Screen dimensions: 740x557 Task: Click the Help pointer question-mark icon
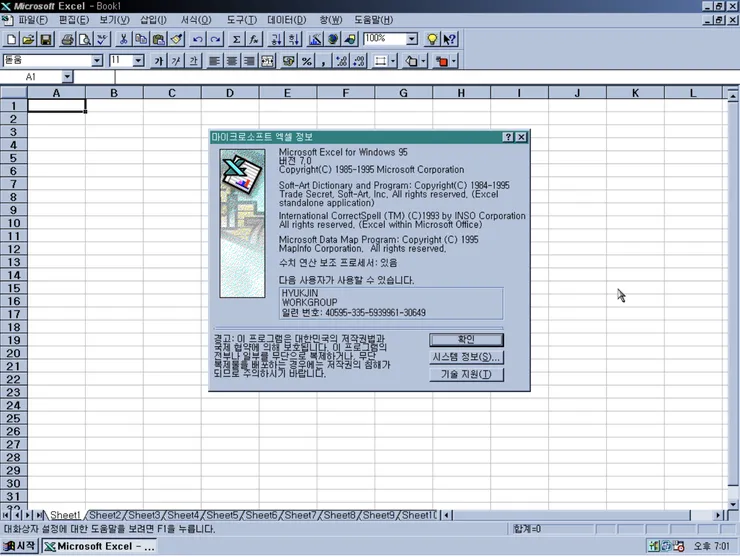pyautogui.click(x=449, y=39)
